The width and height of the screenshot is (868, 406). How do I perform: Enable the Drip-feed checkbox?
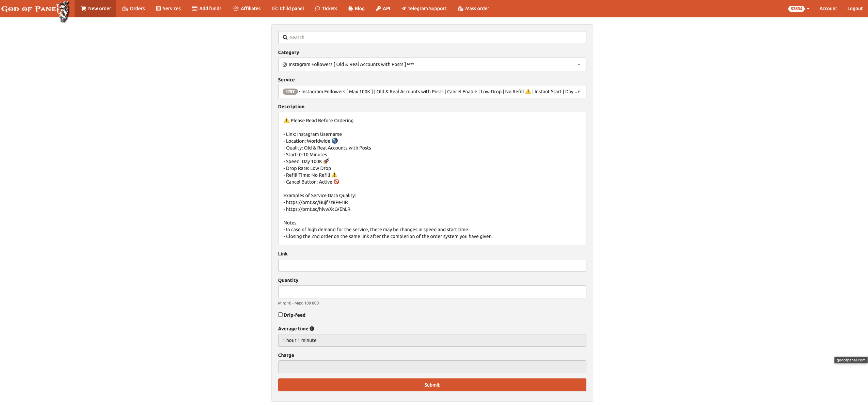point(280,315)
